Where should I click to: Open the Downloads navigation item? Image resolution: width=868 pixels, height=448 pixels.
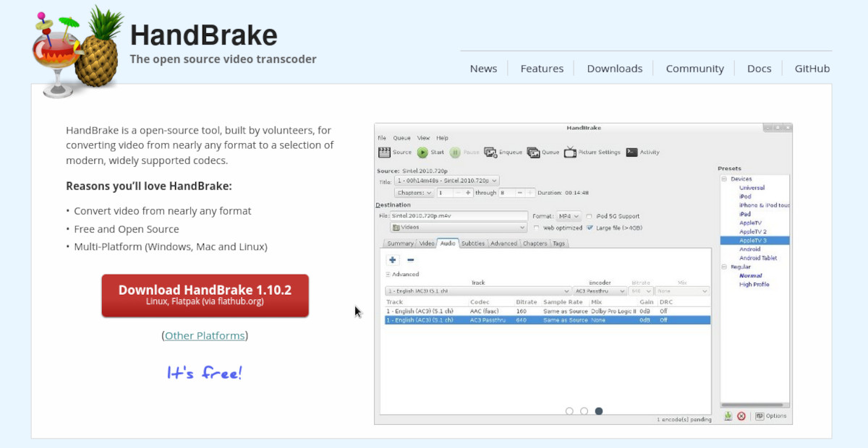pyautogui.click(x=614, y=69)
